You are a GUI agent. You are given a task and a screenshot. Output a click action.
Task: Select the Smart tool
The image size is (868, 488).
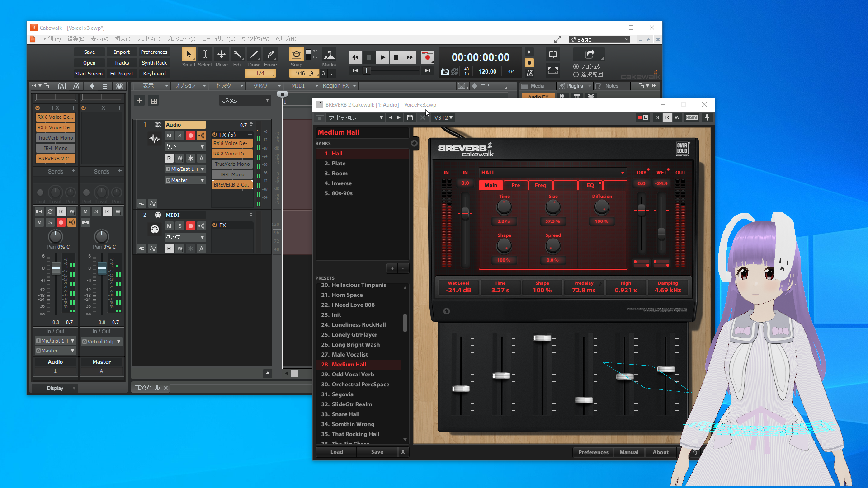point(189,55)
